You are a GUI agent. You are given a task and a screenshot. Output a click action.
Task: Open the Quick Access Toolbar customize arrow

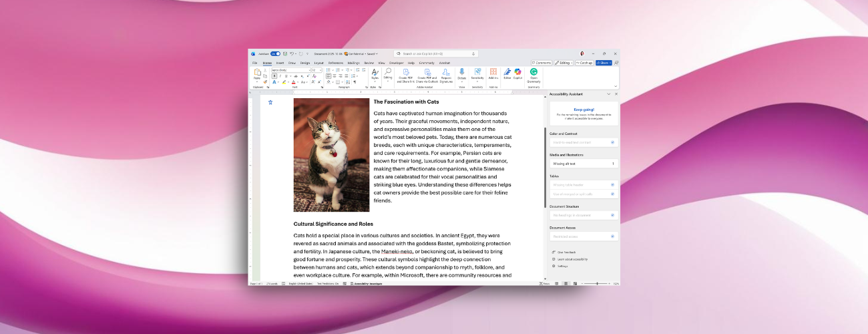[307, 53]
